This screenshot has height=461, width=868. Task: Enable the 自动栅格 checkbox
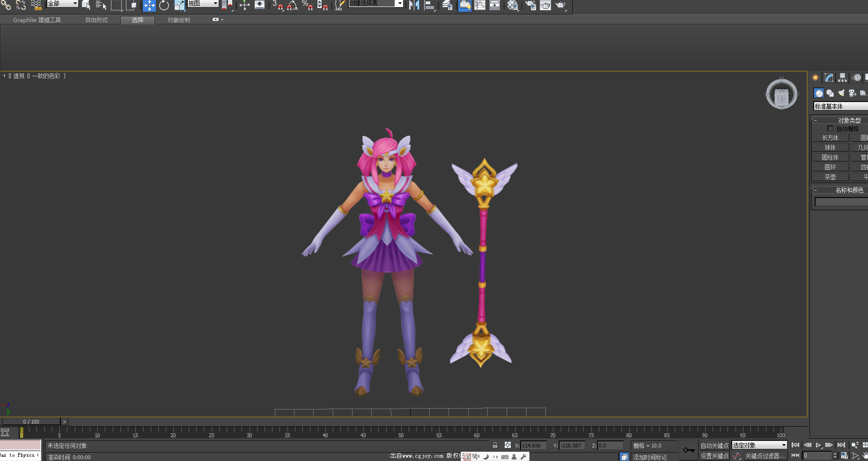point(830,129)
